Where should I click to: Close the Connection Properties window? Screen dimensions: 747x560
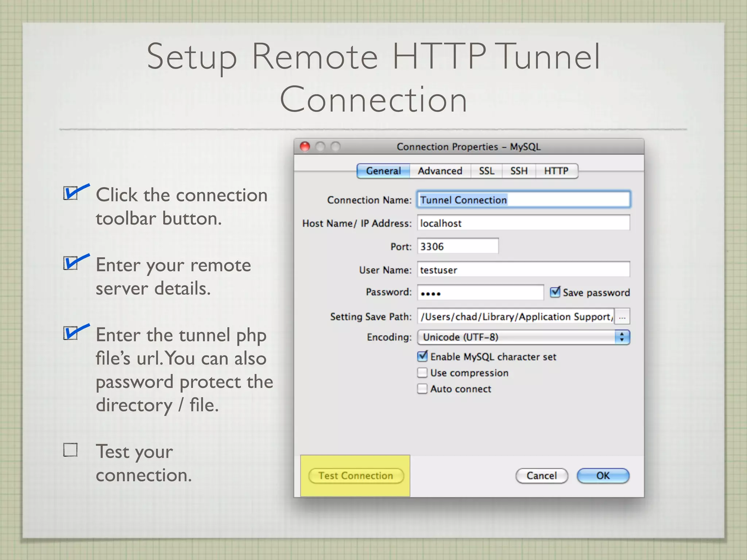305,147
